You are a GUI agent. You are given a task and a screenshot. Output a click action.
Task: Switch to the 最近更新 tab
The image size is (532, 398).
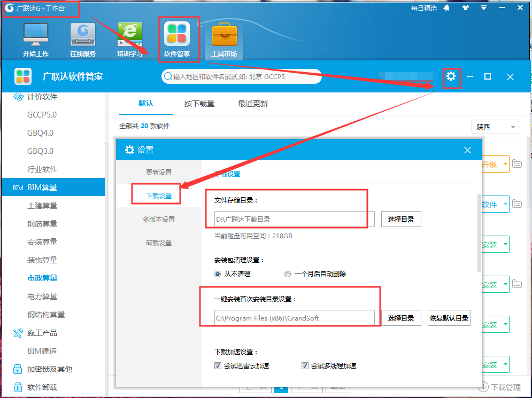click(x=253, y=104)
